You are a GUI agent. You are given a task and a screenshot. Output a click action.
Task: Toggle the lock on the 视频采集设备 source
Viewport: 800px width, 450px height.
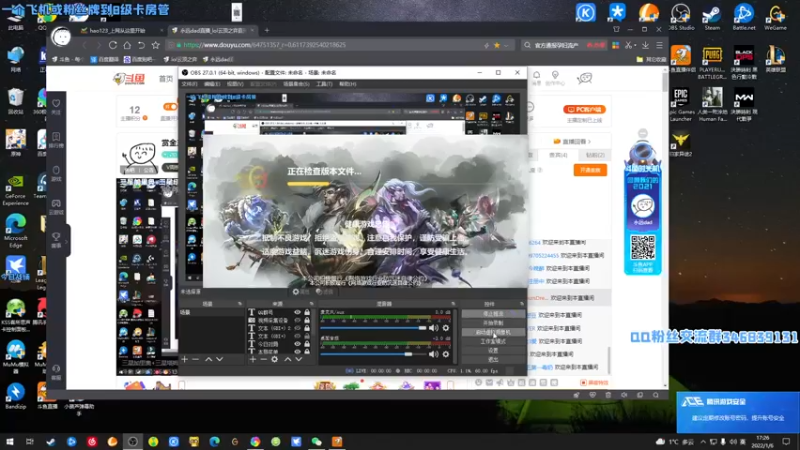pos(307,320)
